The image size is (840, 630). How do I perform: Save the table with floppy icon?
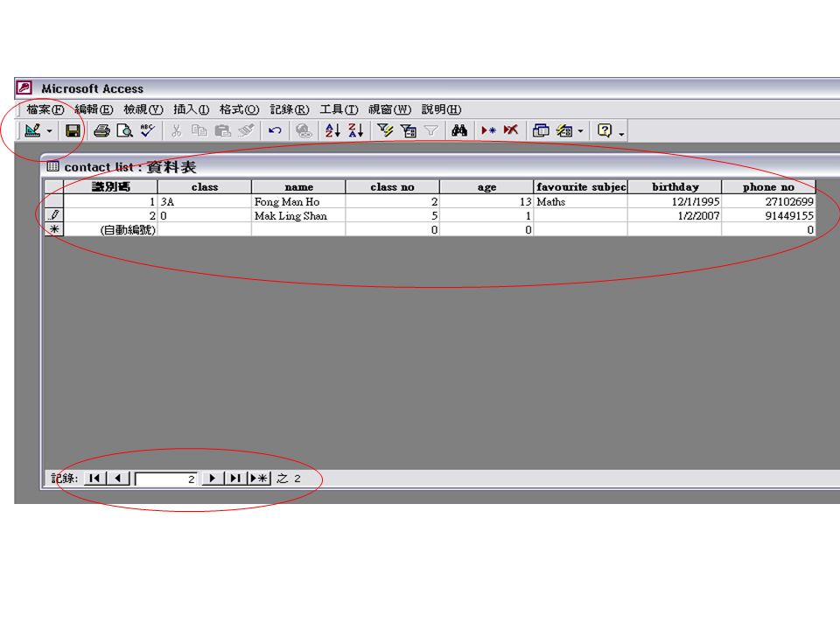(x=73, y=130)
